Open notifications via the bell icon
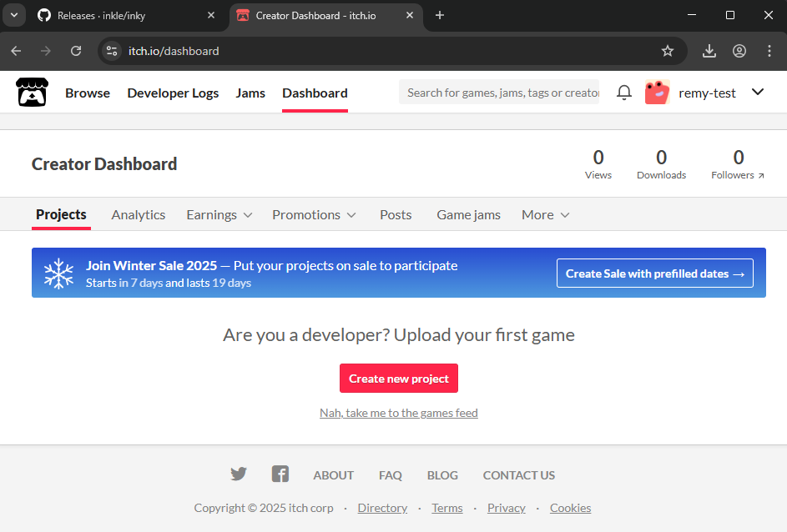 point(623,92)
